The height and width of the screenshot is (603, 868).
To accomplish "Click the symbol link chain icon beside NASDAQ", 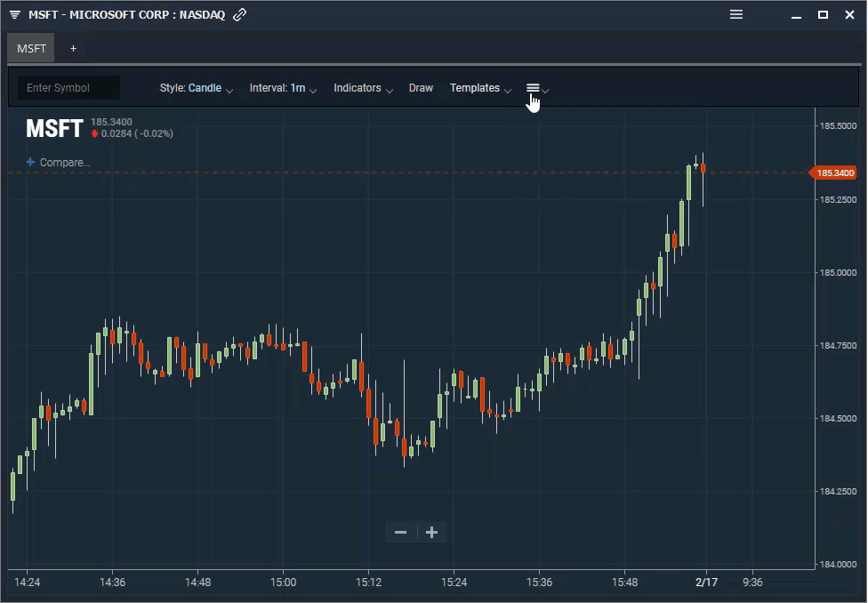I will click(x=237, y=14).
